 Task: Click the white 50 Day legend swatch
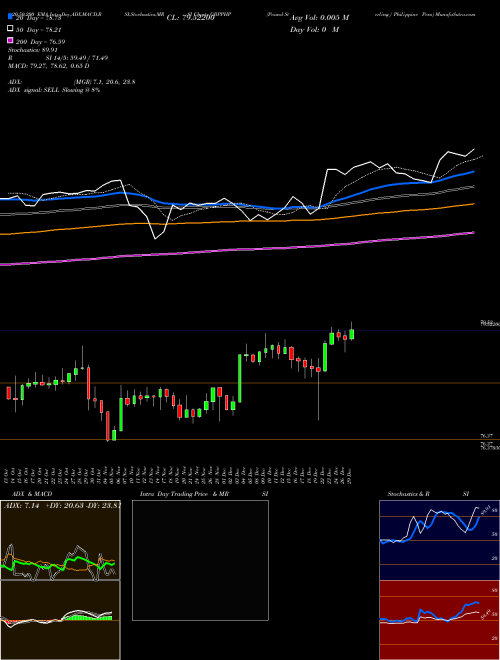tap(10, 29)
